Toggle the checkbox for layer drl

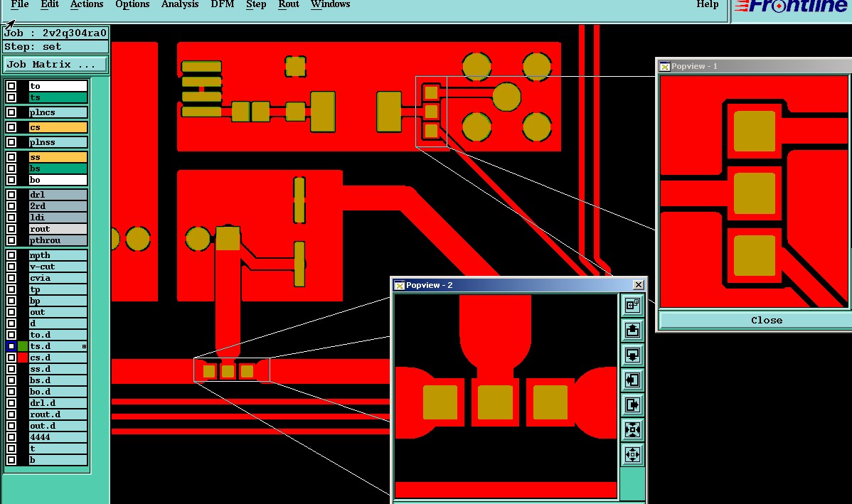click(11, 195)
